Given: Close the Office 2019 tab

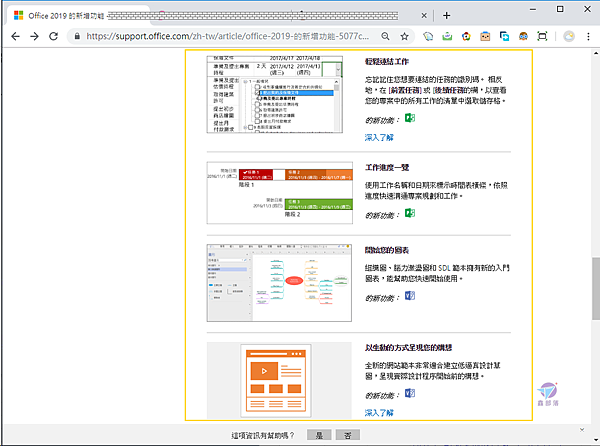Looking at the screenshot, I should (424, 15).
